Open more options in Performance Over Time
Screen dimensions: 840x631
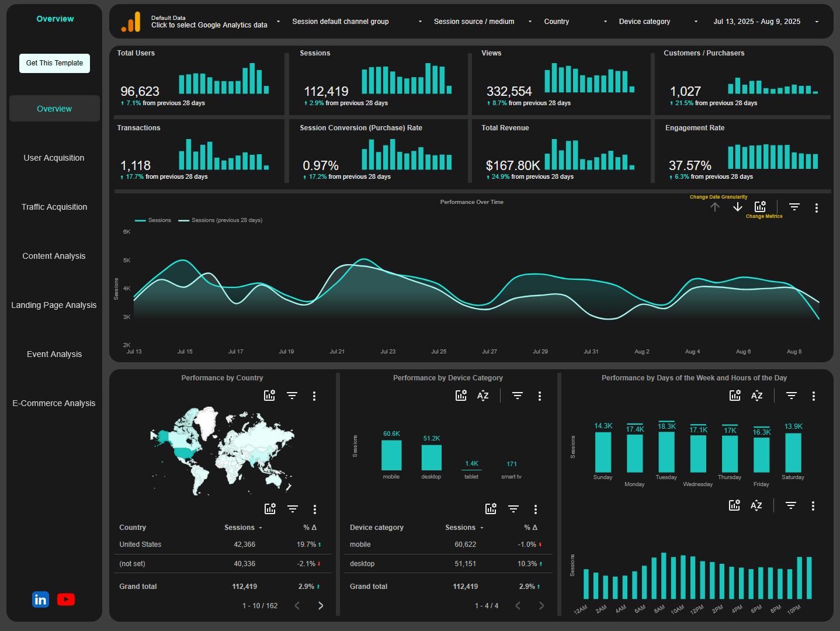817,207
